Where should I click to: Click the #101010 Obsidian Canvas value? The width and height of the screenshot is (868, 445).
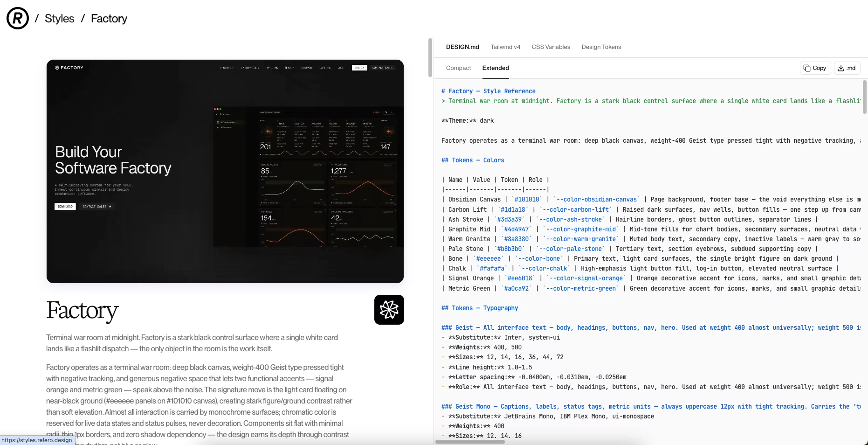[527, 200]
